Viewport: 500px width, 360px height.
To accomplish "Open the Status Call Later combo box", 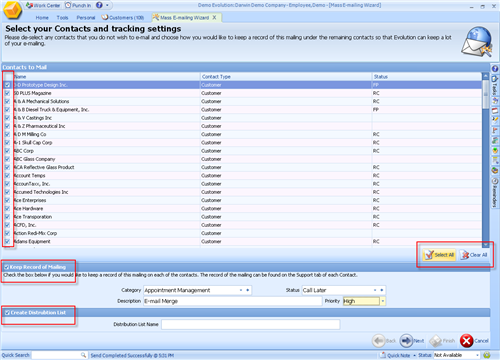I will tap(344, 290).
